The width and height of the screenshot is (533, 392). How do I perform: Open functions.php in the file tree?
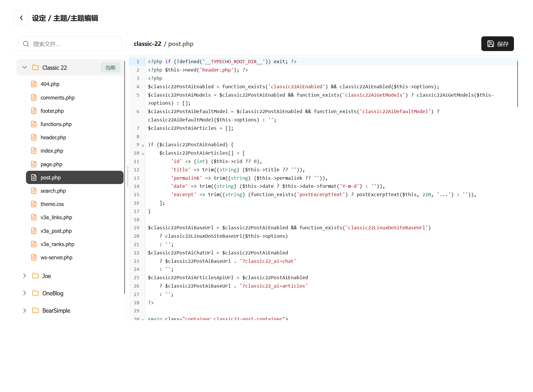point(56,124)
